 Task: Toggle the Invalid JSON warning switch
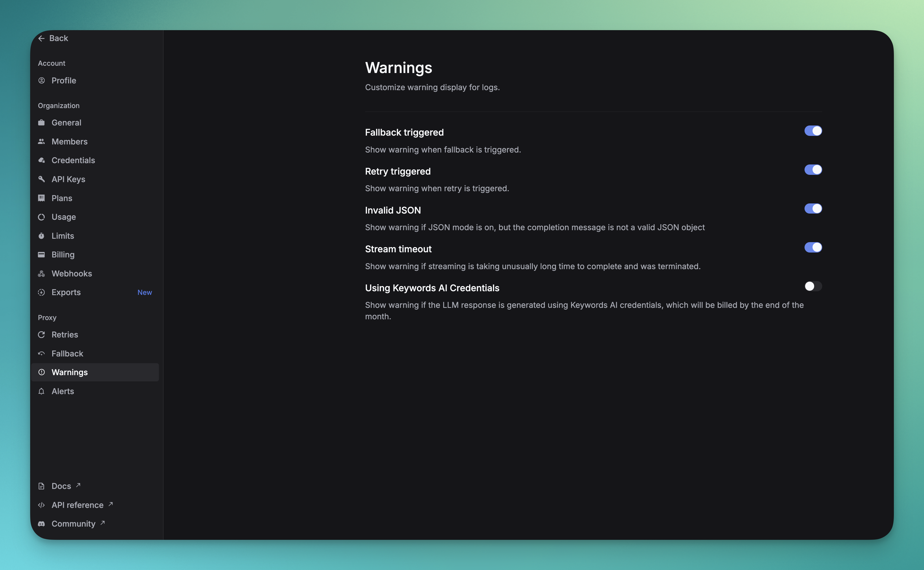(x=813, y=208)
